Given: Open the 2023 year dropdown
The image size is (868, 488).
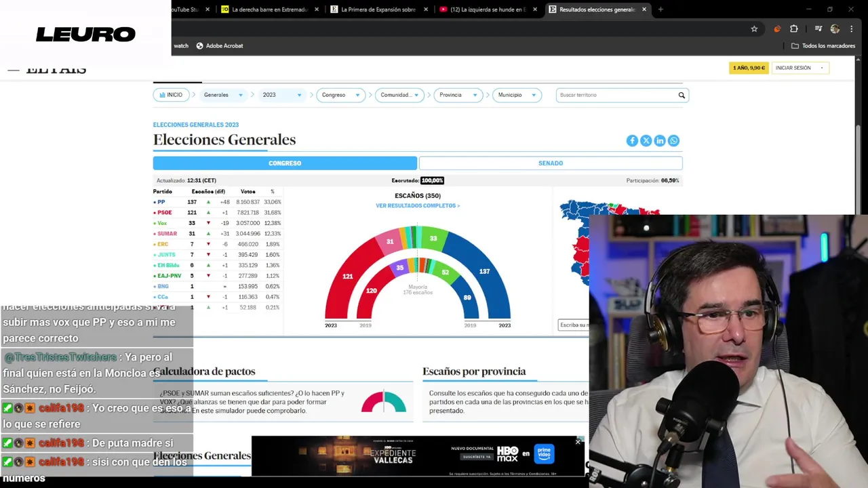Looking at the screenshot, I should coord(281,95).
